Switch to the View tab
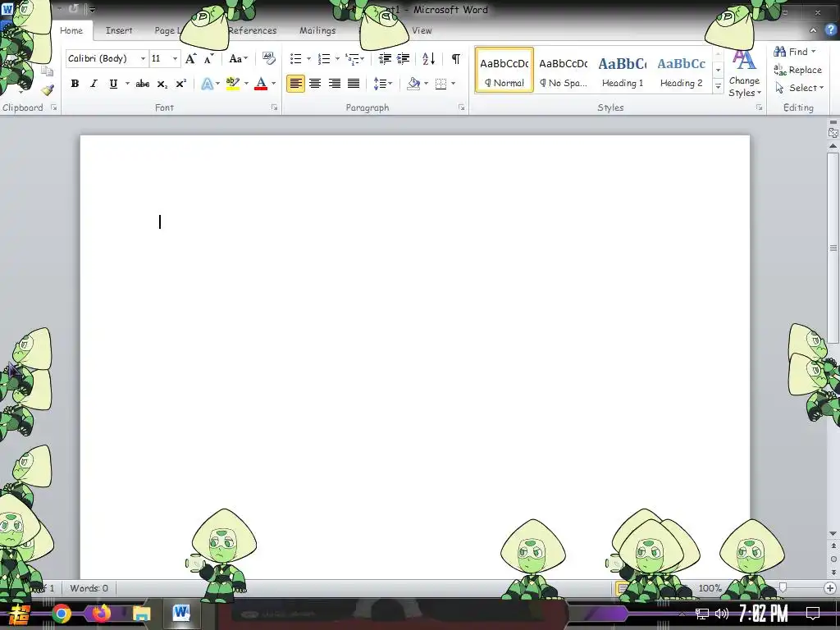The height and width of the screenshot is (630, 840). point(422,30)
